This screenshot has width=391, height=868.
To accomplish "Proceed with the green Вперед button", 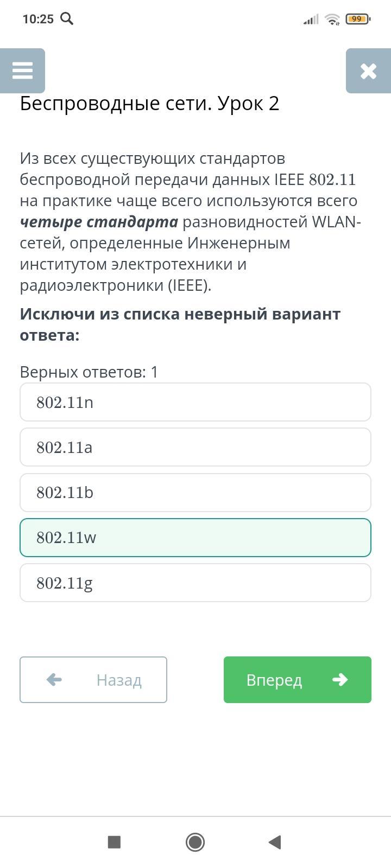I will pos(297,680).
